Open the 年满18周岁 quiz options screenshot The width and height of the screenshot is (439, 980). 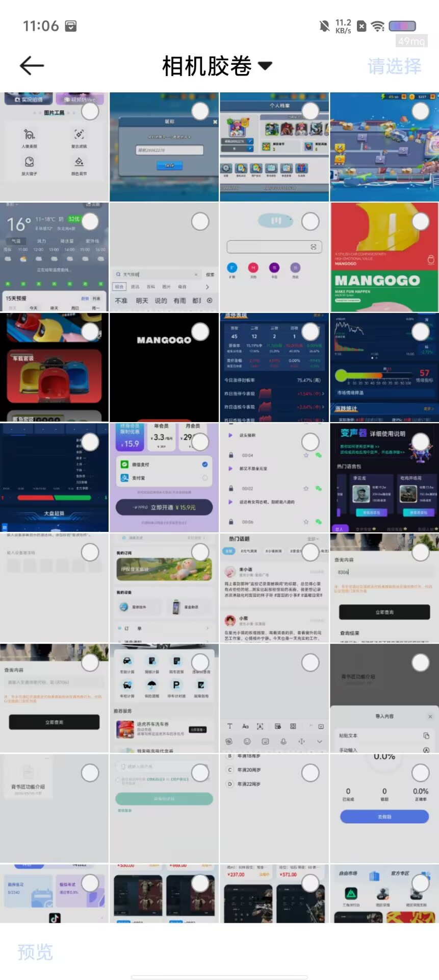tap(274, 808)
